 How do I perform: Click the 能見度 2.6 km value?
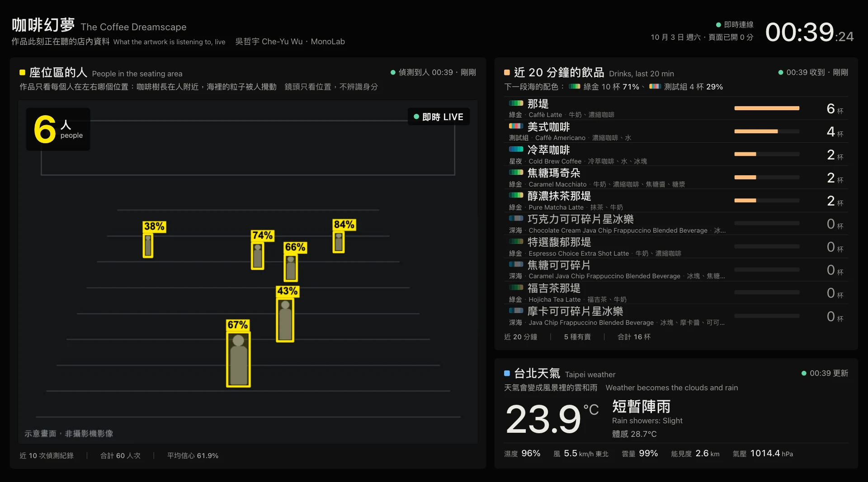pos(695,454)
